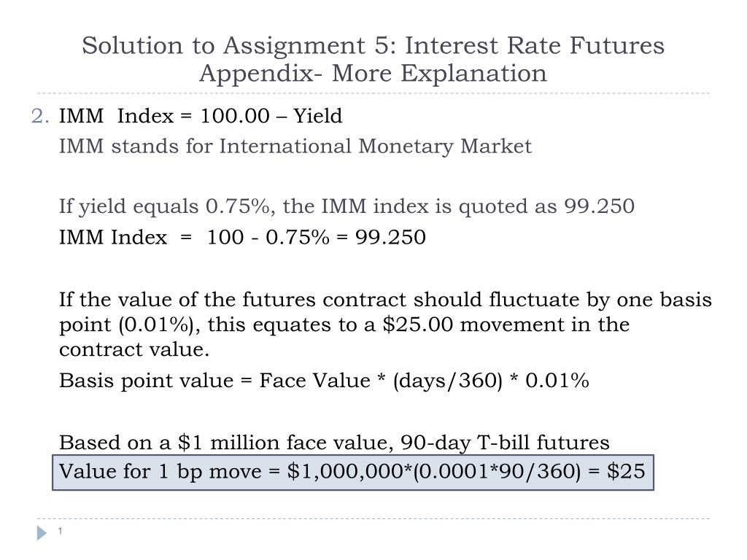Click the slide title 'Solution to Assignment 5'

[x=373, y=46]
